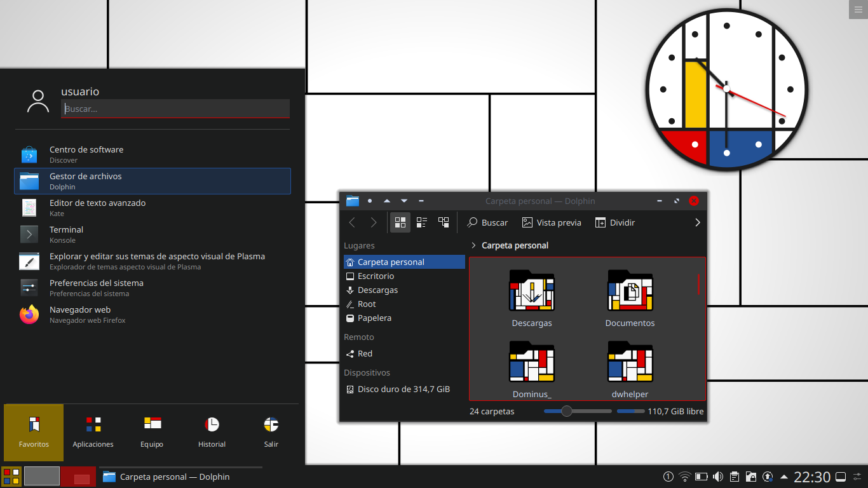Launch Centro de software Discover

click(153, 154)
